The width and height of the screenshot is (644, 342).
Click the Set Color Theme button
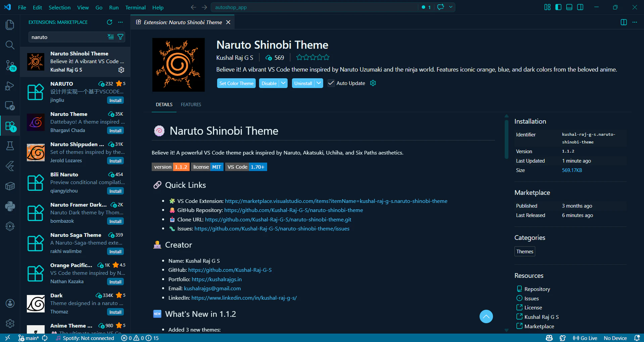(x=236, y=83)
